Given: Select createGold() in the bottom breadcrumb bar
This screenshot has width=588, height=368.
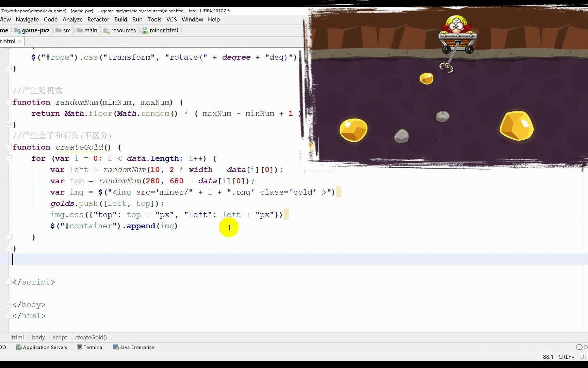Looking at the screenshot, I should tap(91, 337).
